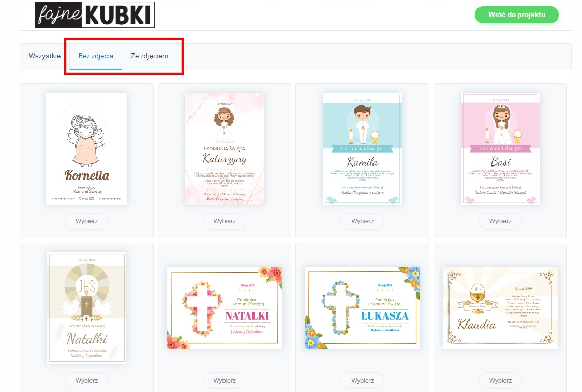
Task: Open the Klaudia chalice template thumbnail
Action: coord(500,308)
